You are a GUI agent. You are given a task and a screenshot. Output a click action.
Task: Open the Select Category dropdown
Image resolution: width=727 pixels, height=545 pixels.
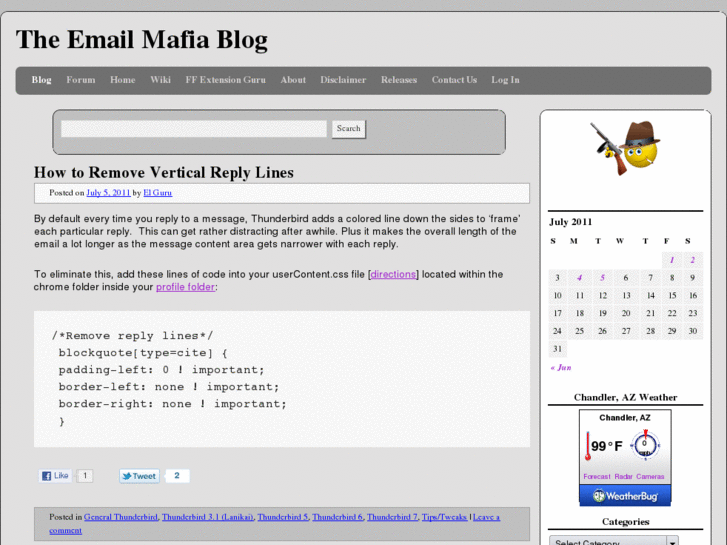tap(614, 541)
